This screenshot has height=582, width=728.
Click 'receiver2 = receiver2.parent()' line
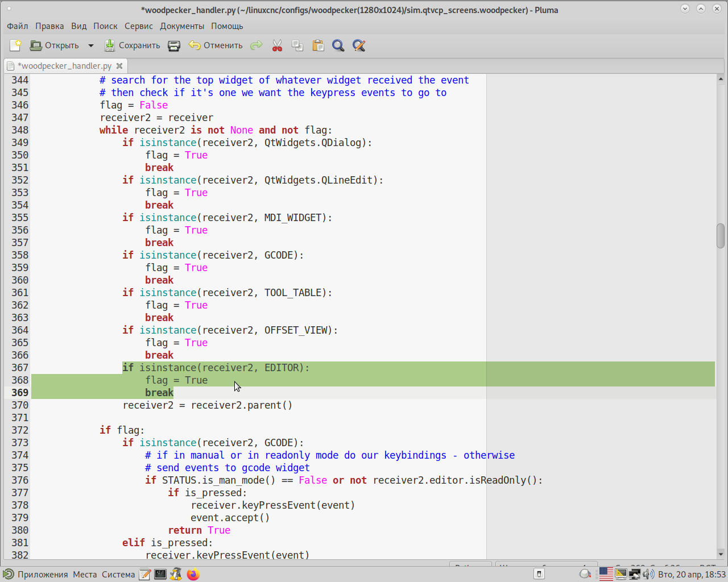208,405
